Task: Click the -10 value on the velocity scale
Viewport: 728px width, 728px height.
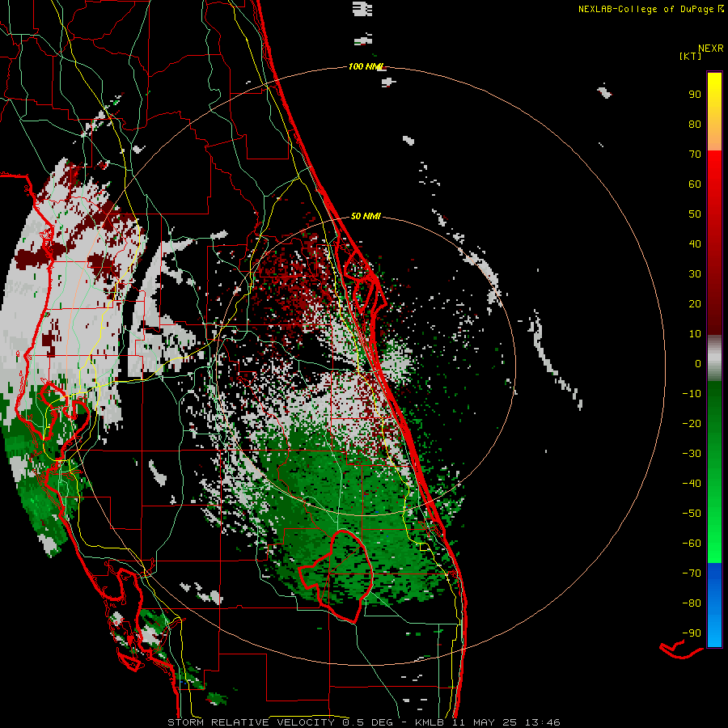Action: pyautogui.click(x=692, y=394)
